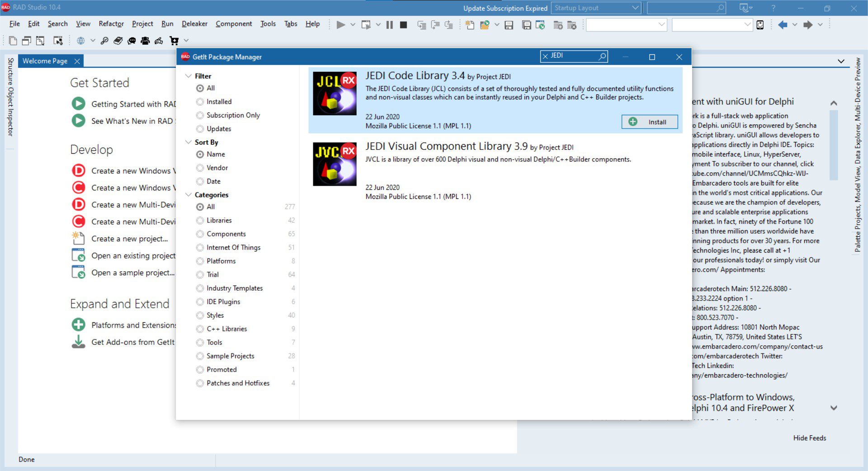
Task: Open the Run button dropdown arrow
Action: (353, 25)
